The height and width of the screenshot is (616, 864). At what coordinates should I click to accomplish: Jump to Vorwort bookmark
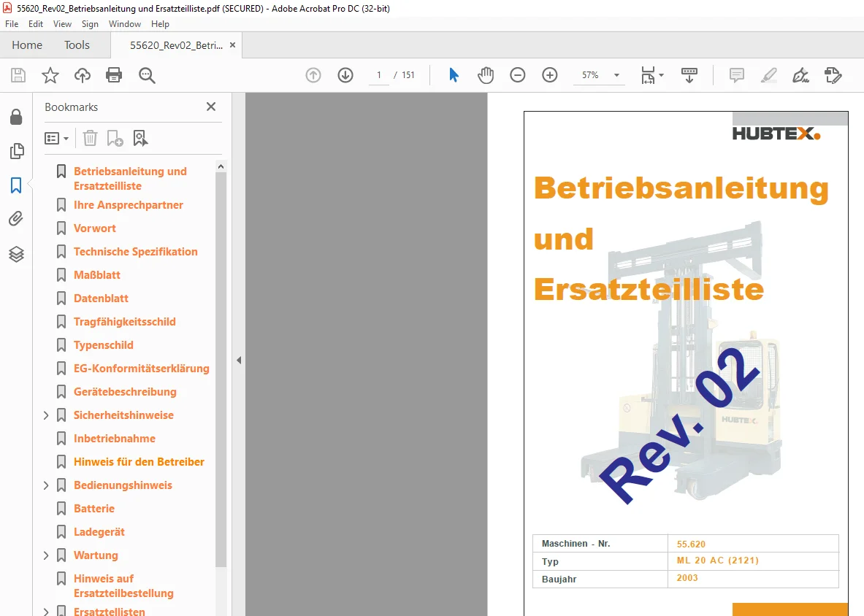[95, 228]
